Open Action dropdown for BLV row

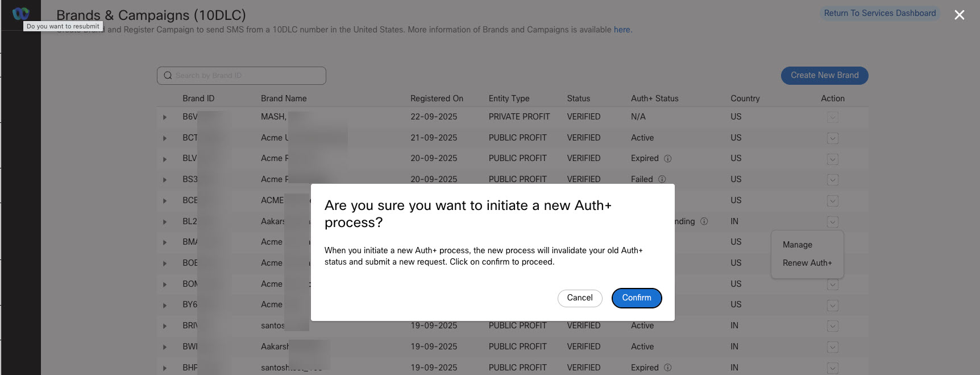(833, 159)
